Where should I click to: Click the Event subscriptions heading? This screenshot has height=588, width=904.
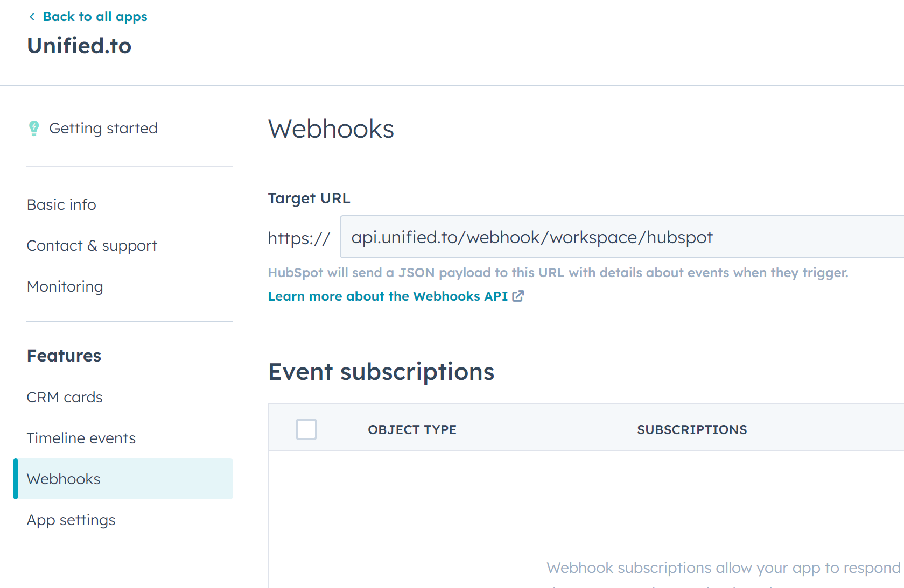381,372
